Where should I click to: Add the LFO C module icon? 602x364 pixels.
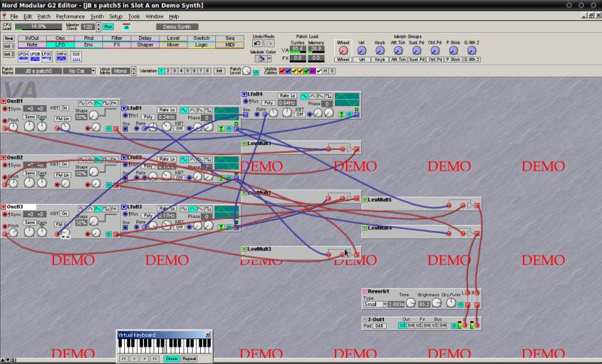click(47, 56)
